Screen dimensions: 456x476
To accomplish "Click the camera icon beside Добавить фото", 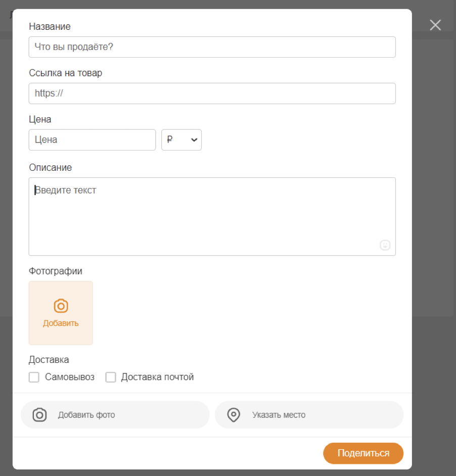I will tap(39, 415).
